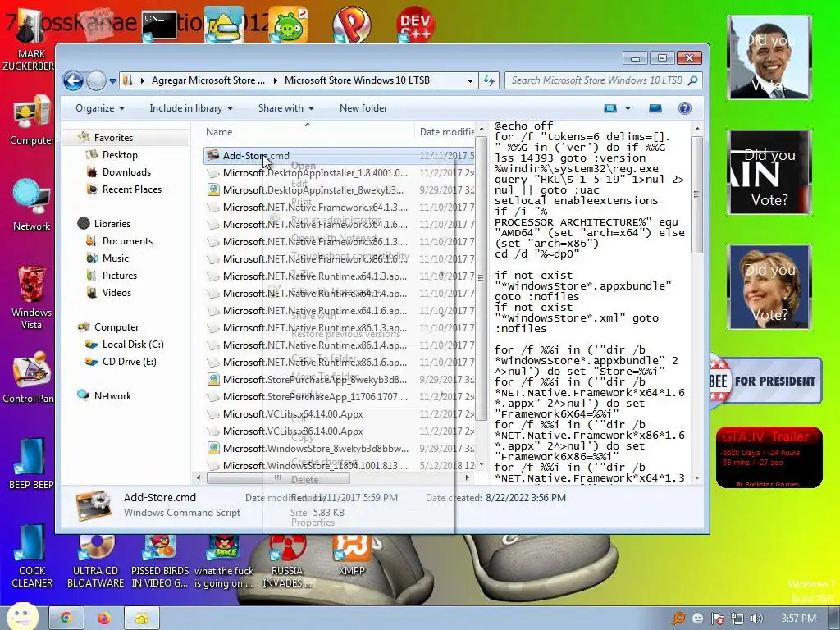840x630 pixels.
Task: Click the New folder button
Action: click(363, 108)
